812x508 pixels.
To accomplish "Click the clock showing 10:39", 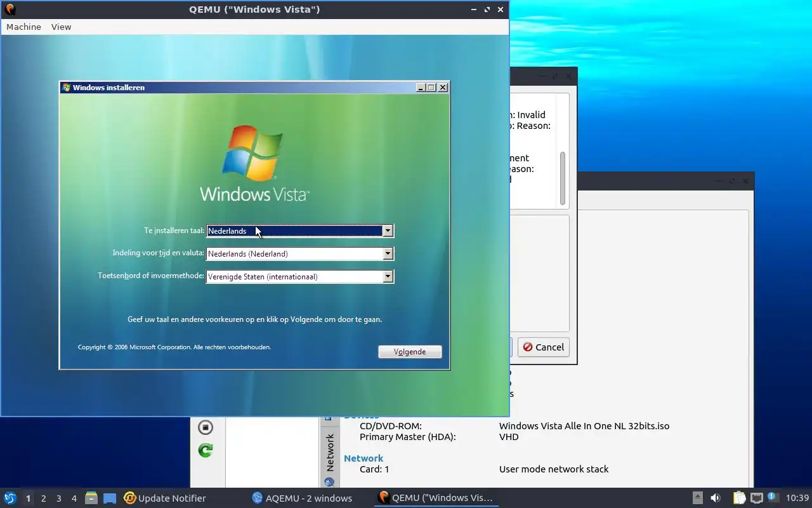I will 797,498.
